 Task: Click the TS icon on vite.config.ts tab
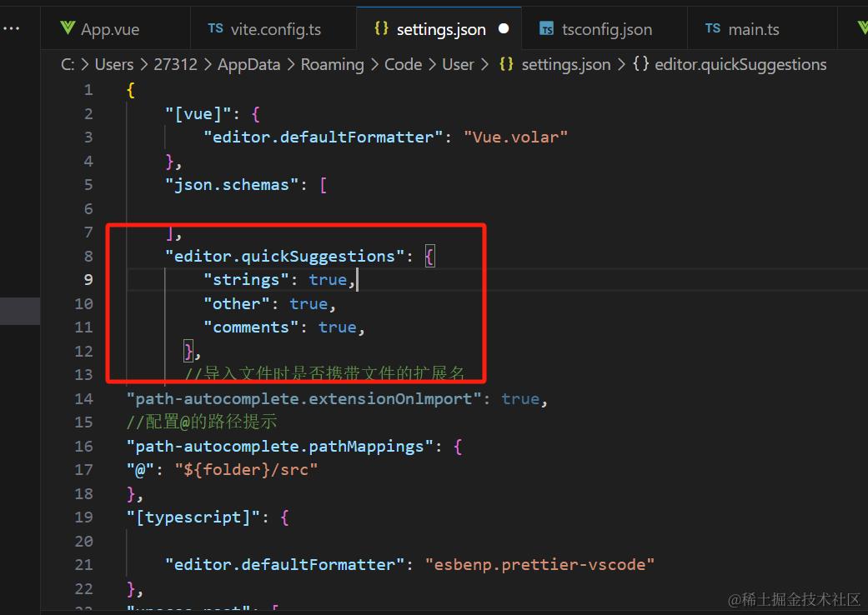pyautogui.click(x=215, y=28)
